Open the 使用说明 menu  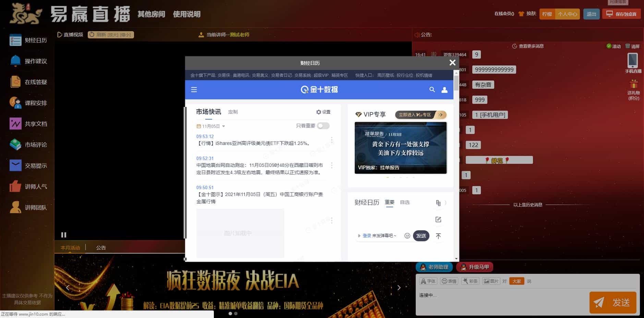[187, 14]
